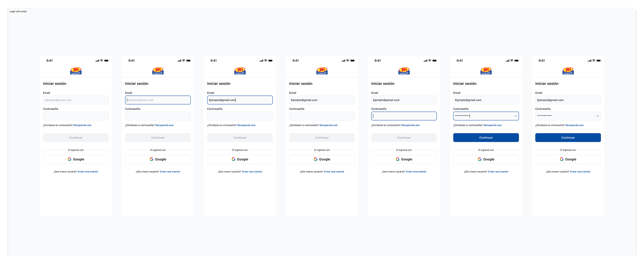Click focused email field showing grey placeholder text
Viewport: 644px width, 263px height.
[x=158, y=100]
